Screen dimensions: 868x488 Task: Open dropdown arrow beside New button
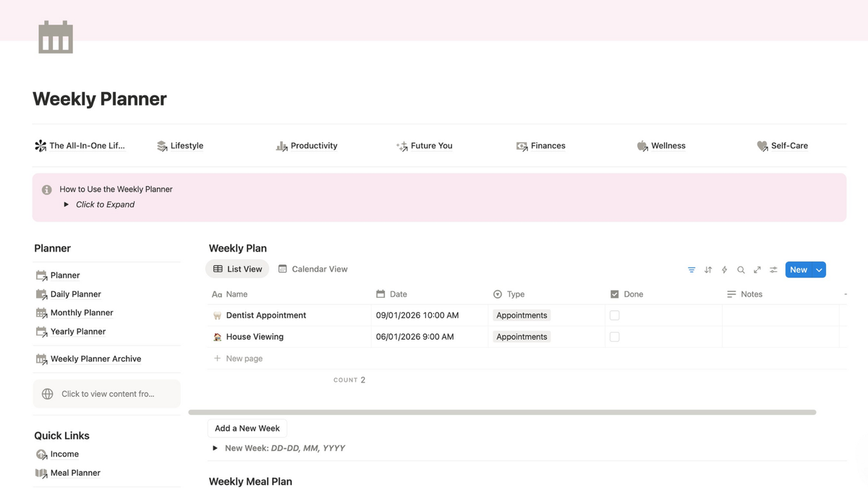click(x=819, y=270)
